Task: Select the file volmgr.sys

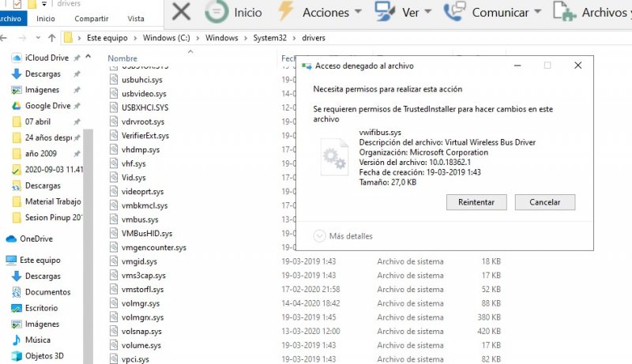Action: (x=141, y=303)
